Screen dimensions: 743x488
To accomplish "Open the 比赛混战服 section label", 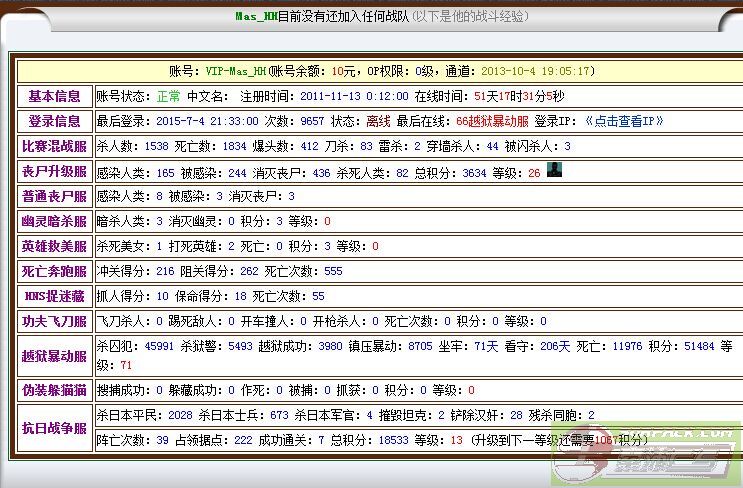I will [54, 146].
